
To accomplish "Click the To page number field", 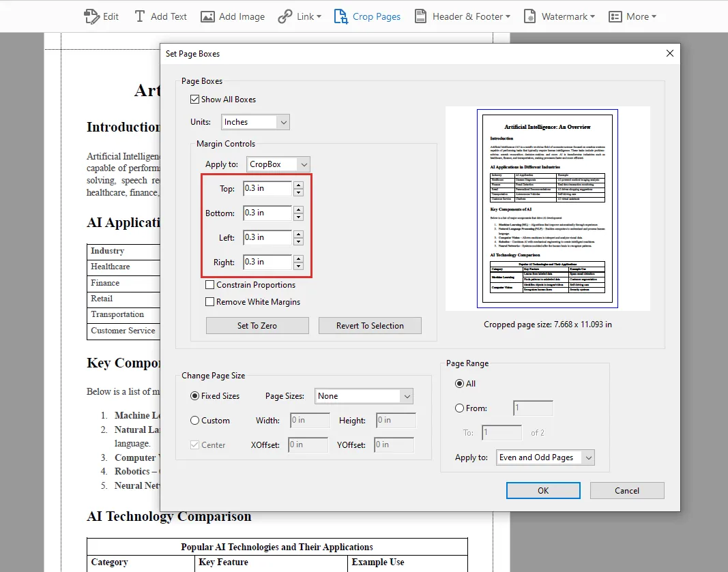I will pos(502,433).
